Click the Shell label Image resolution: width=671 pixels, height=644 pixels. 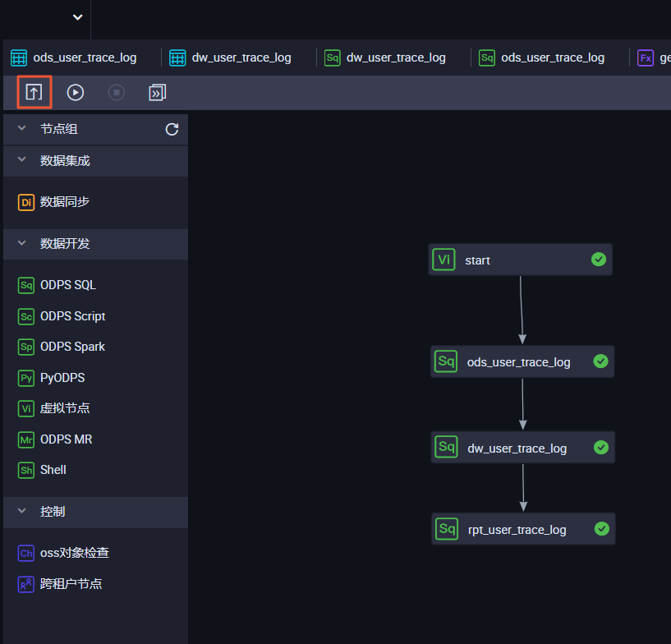pos(53,470)
